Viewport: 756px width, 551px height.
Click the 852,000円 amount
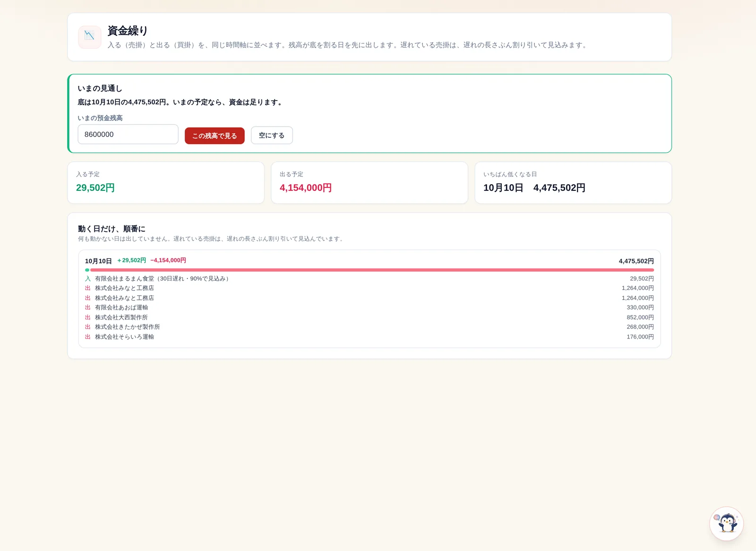[640, 317]
